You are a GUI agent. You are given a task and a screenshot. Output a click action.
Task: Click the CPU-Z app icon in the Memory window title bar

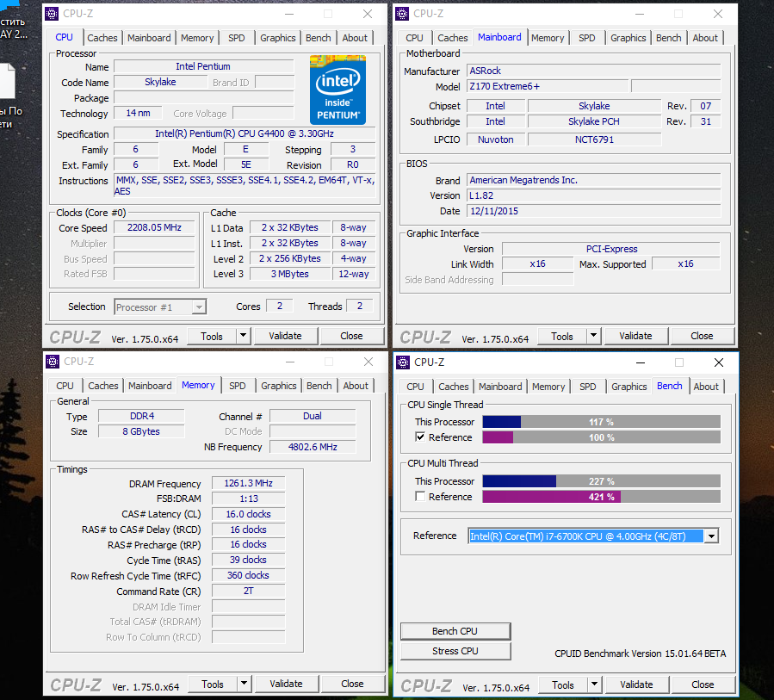point(53,362)
